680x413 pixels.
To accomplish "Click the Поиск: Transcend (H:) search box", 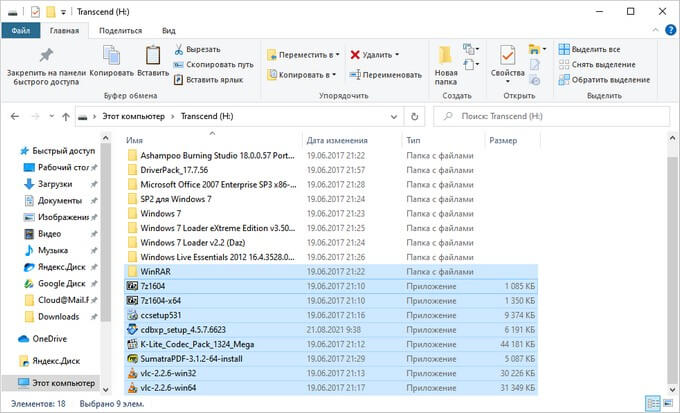I will tap(552, 116).
